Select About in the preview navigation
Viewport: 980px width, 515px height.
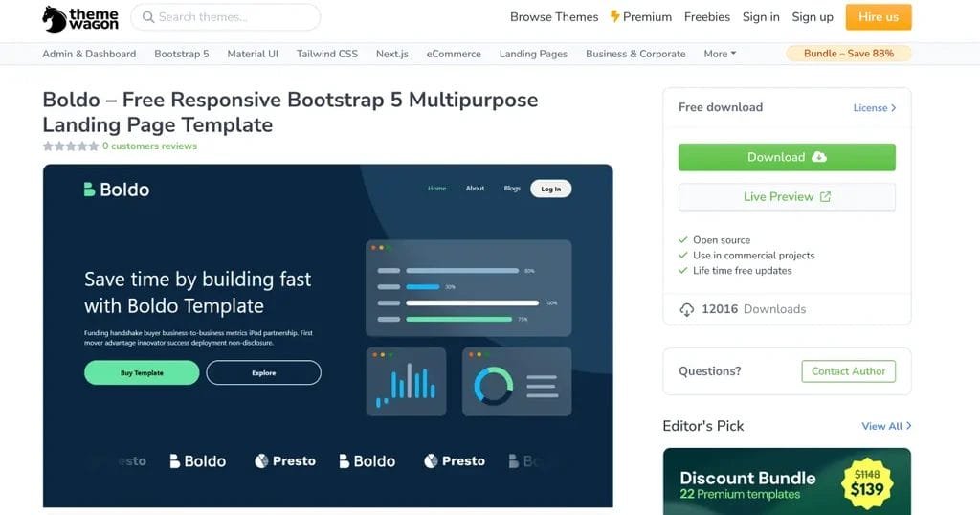pos(475,189)
